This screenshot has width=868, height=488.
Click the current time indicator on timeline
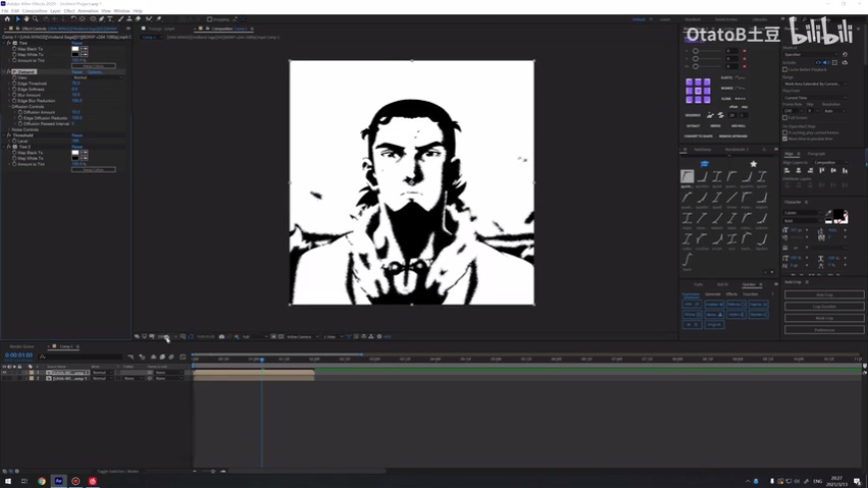pyautogui.click(x=261, y=359)
